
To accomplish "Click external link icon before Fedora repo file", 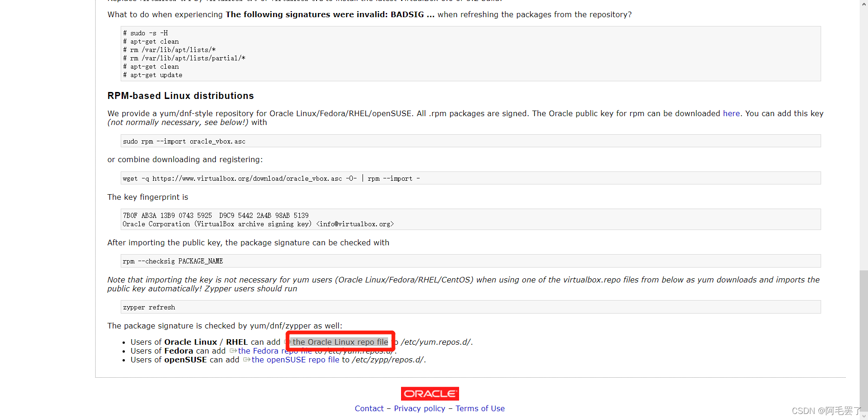I will tap(233, 351).
